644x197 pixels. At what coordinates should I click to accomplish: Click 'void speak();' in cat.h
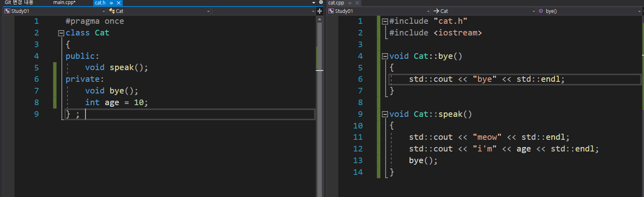(117, 68)
